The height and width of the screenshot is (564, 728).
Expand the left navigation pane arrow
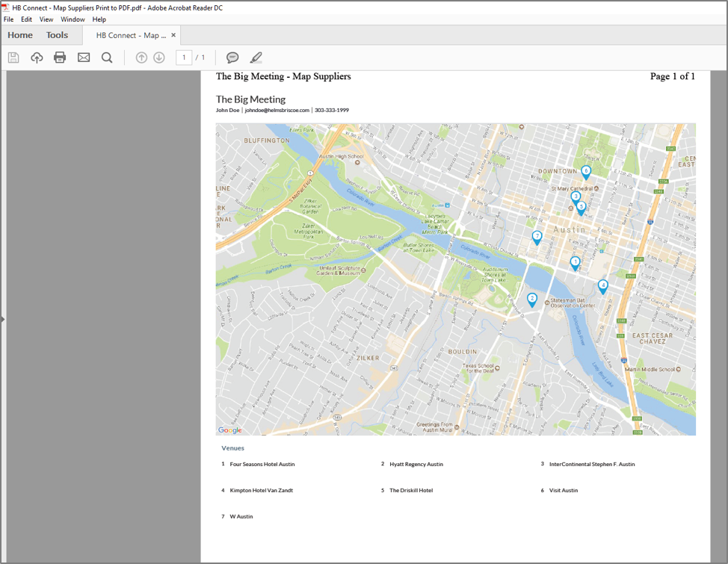2,319
